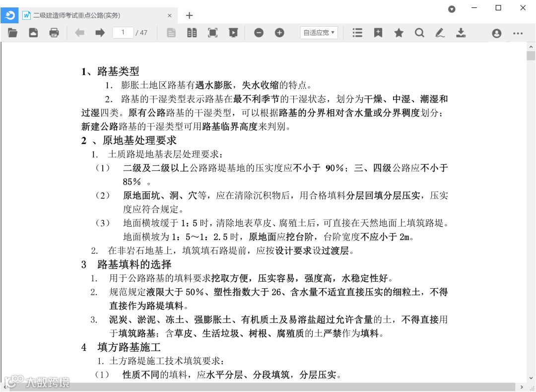The height and width of the screenshot is (392, 536).
Task: Click text 遇水膨胀，失水收缩
Action: [237, 85]
